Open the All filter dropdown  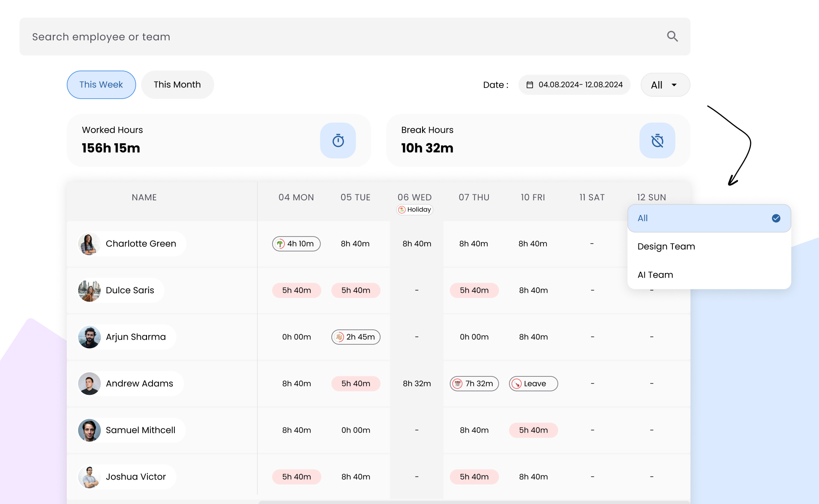point(665,84)
